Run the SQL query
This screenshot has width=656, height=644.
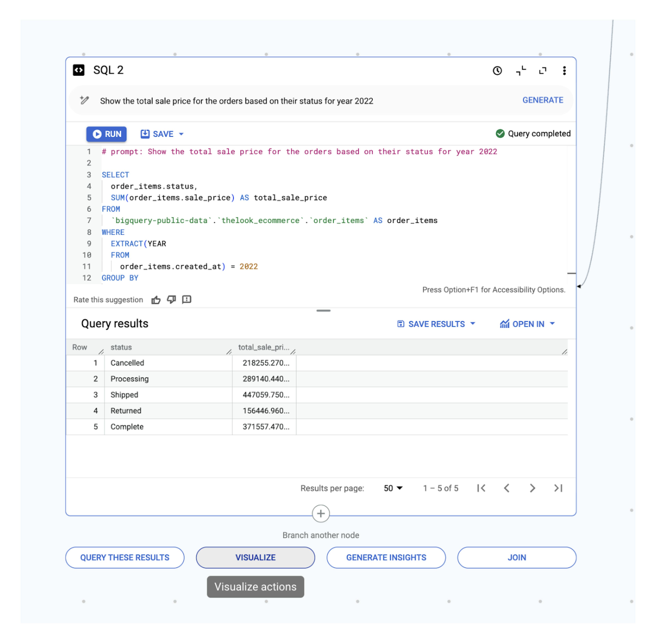pos(106,134)
